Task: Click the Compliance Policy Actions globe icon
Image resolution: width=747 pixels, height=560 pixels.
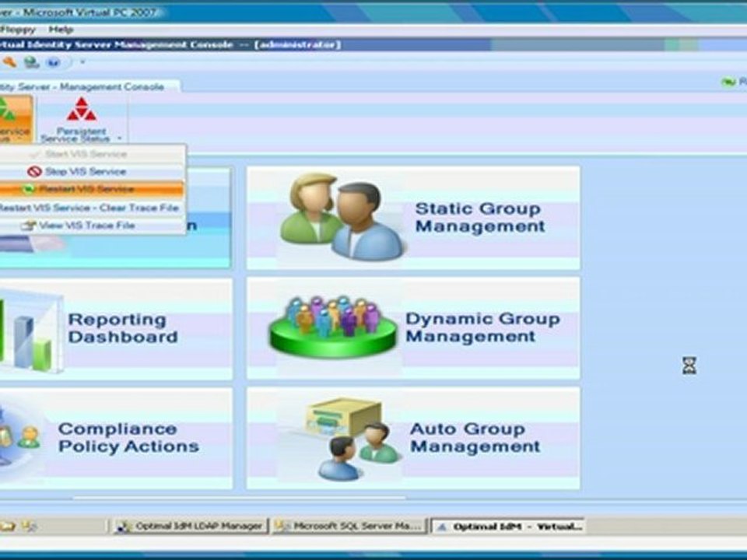Action: [19, 438]
